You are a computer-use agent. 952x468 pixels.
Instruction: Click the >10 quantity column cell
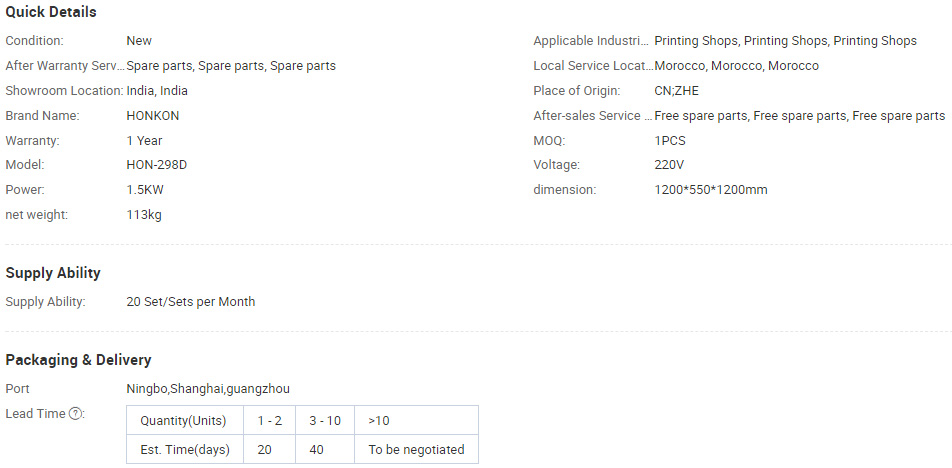pos(416,421)
